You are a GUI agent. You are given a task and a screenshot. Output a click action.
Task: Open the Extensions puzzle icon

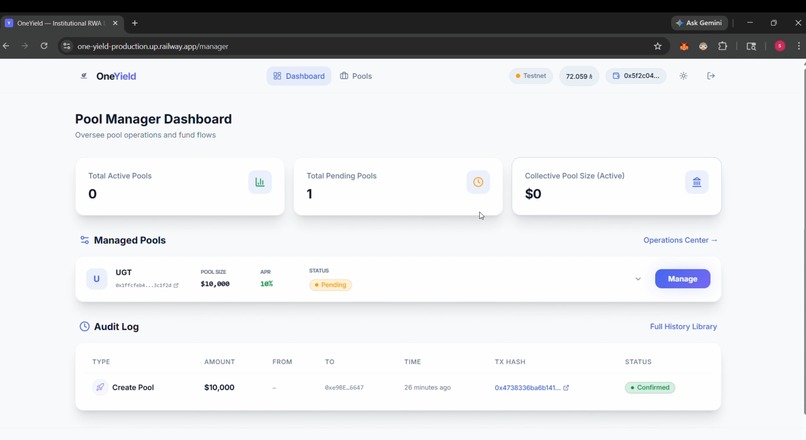723,46
